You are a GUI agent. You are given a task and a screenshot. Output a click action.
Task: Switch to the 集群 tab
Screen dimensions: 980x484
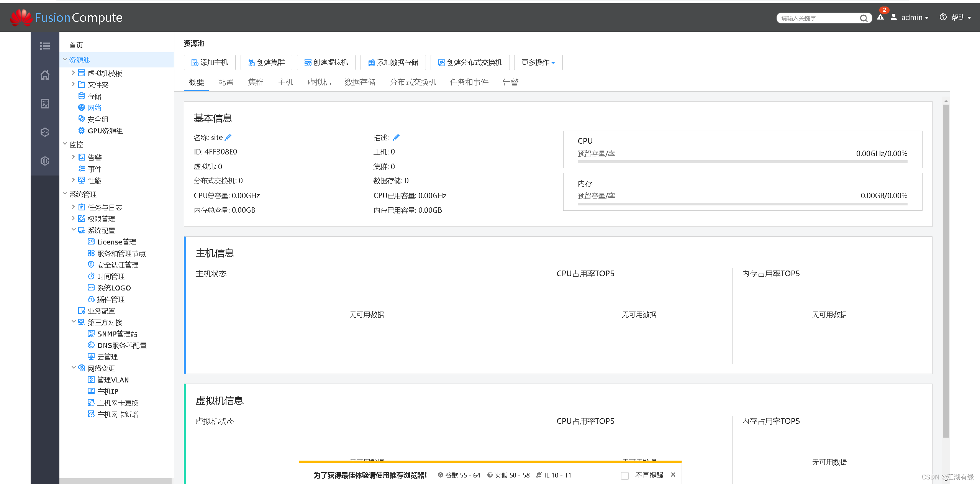(x=256, y=82)
